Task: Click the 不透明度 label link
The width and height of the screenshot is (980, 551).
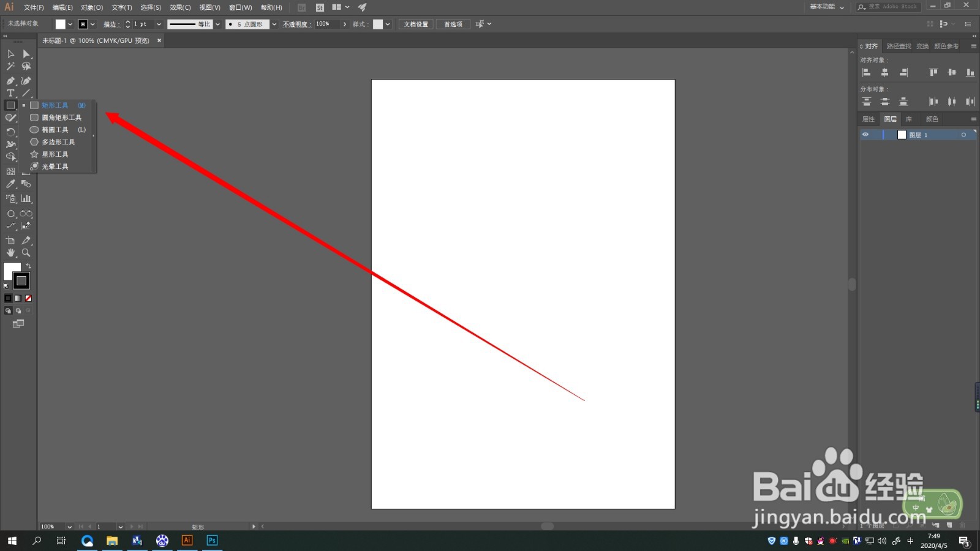Action: pyautogui.click(x=296, y=24)
